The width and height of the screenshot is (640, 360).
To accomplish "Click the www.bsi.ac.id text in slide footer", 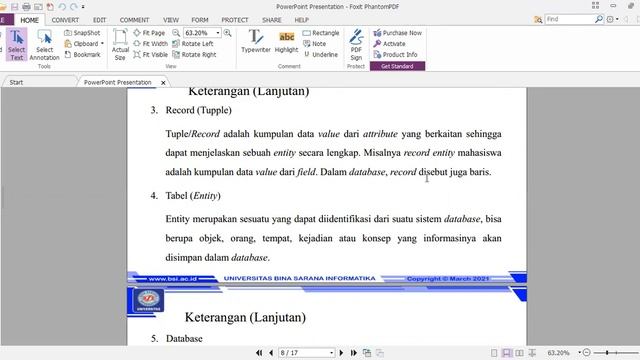I will (173, 279).
